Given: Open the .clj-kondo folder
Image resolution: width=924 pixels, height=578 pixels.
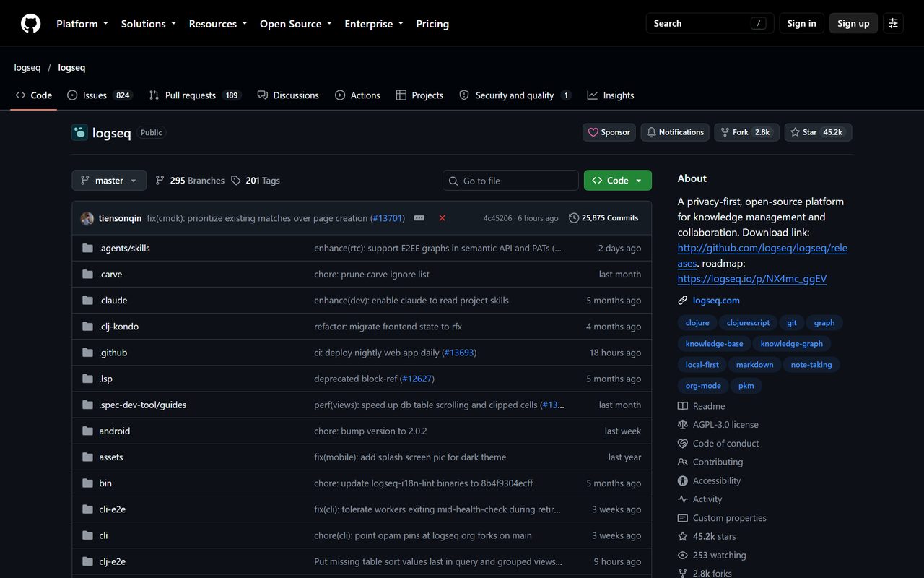Looking at the screenshot, I should [119, 327].
